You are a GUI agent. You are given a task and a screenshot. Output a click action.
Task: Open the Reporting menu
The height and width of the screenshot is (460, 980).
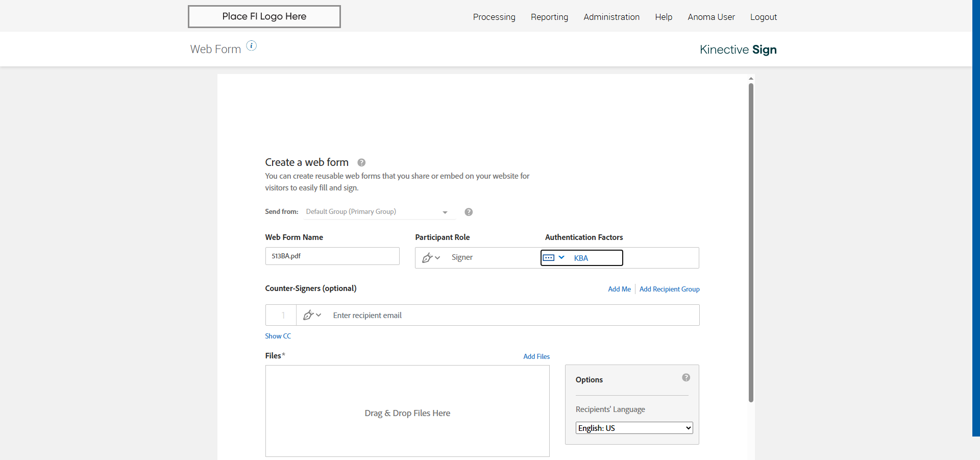(x=549, y=17)
